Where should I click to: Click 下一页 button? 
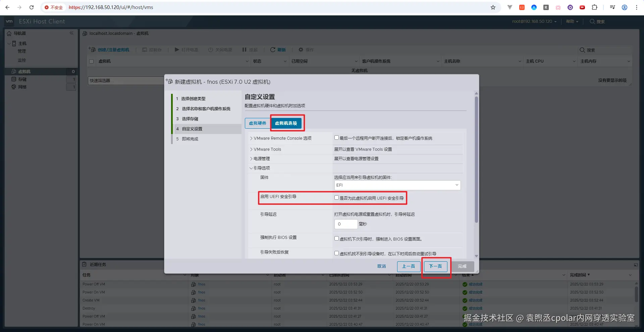[435, 266]
